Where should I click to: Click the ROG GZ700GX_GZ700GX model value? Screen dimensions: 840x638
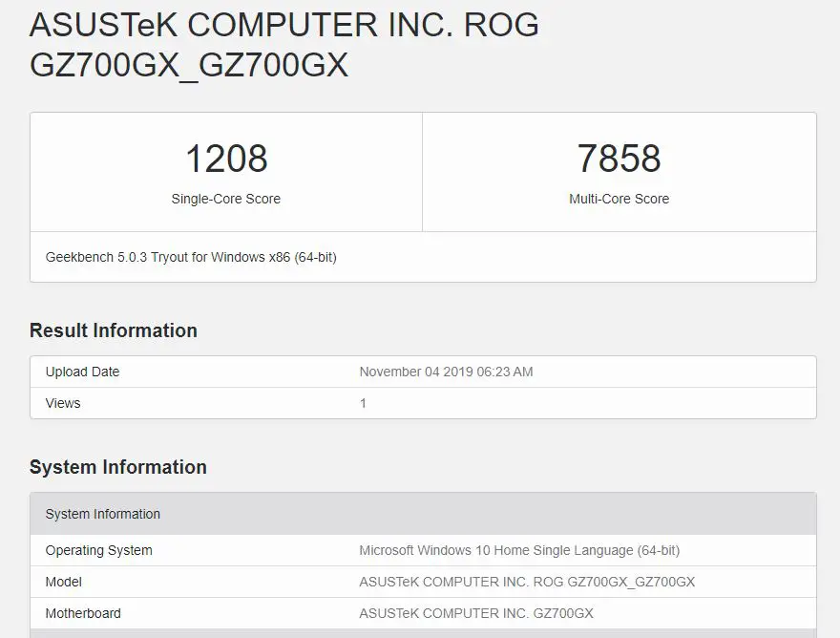[x=527, y=582]
